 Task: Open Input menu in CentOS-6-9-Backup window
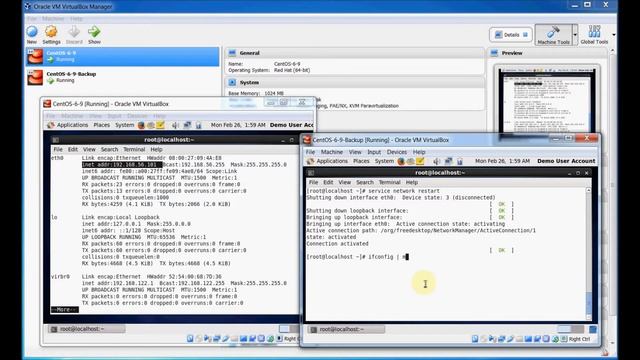pos(374,152)
